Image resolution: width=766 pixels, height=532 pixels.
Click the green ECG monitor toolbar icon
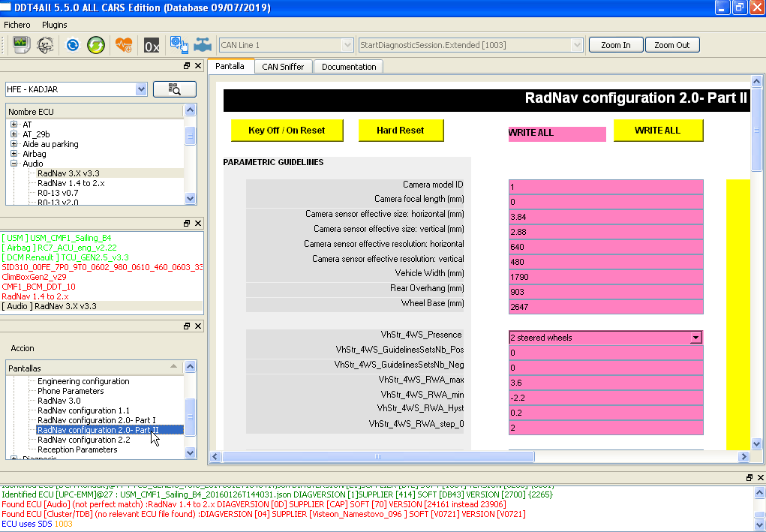click(22, 45)
